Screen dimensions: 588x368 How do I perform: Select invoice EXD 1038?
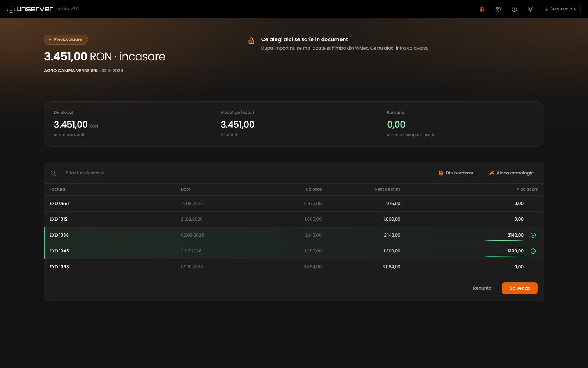click(x=294, y=235)
